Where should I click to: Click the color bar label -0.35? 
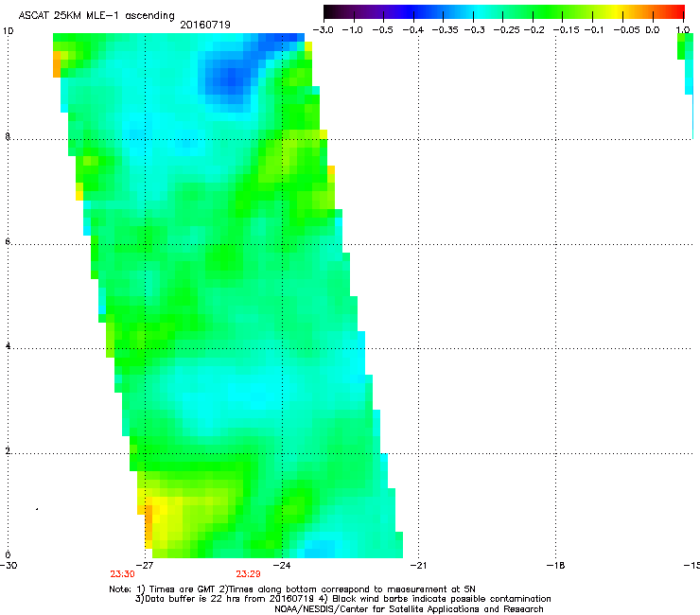coord(446,30)
